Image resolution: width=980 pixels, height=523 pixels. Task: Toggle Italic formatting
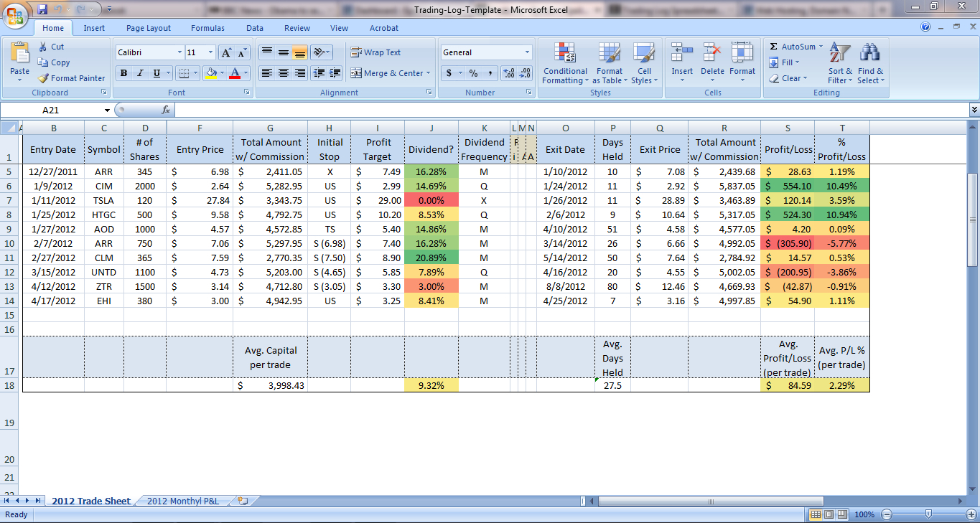tap(140, 73)
